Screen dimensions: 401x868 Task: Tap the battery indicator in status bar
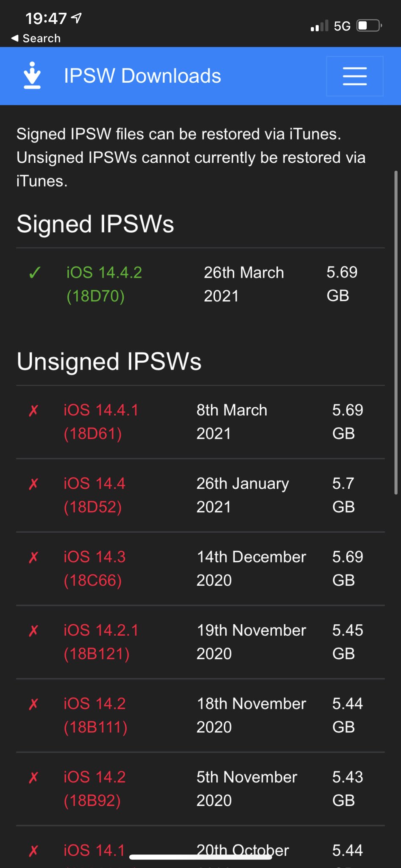coord(369,26)
